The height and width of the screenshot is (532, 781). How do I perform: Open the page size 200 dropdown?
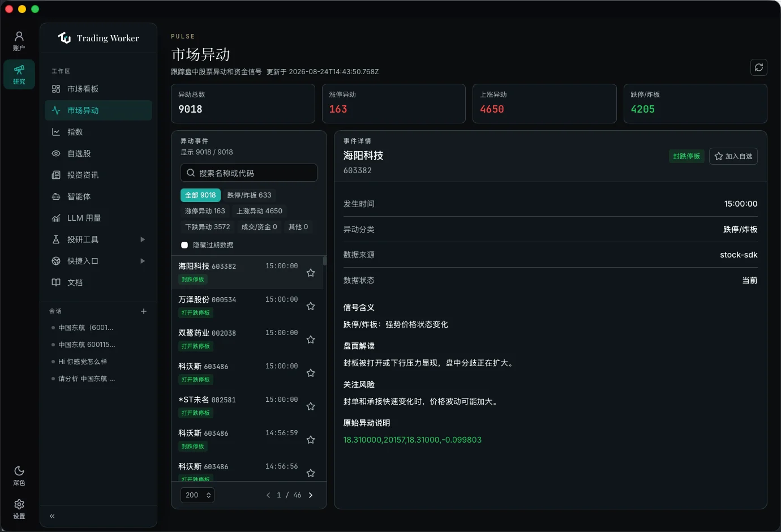[x=198, y=495]
